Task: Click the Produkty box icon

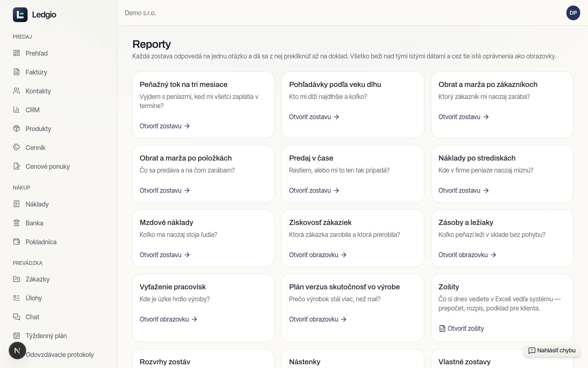Action: coord(17,129)
